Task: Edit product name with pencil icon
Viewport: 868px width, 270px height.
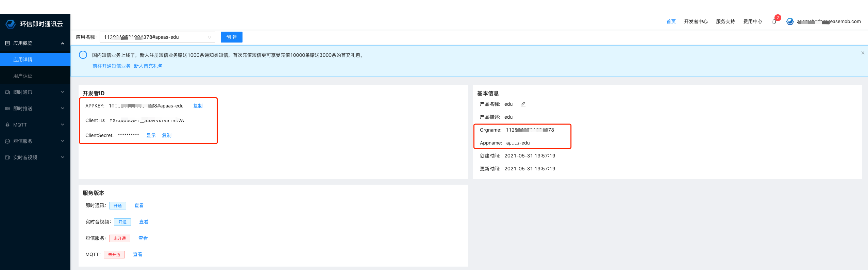Action: click(x=523, y=104)
